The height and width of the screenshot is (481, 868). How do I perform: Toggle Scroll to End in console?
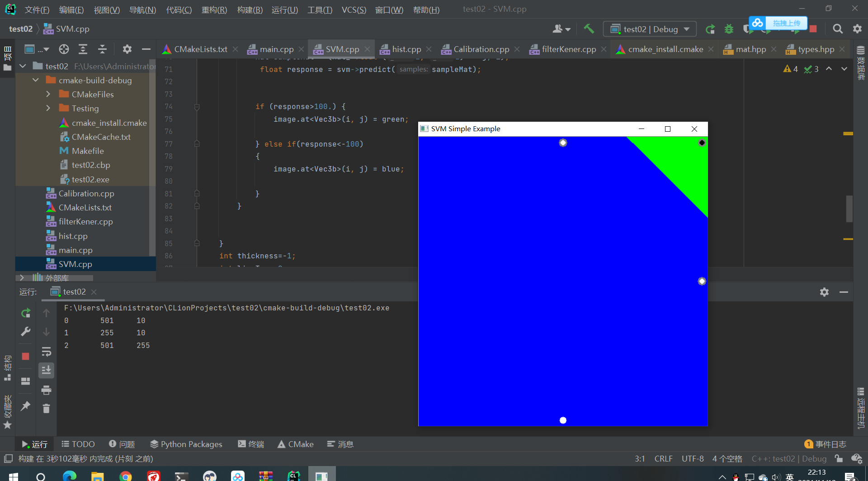pos(46,370)
